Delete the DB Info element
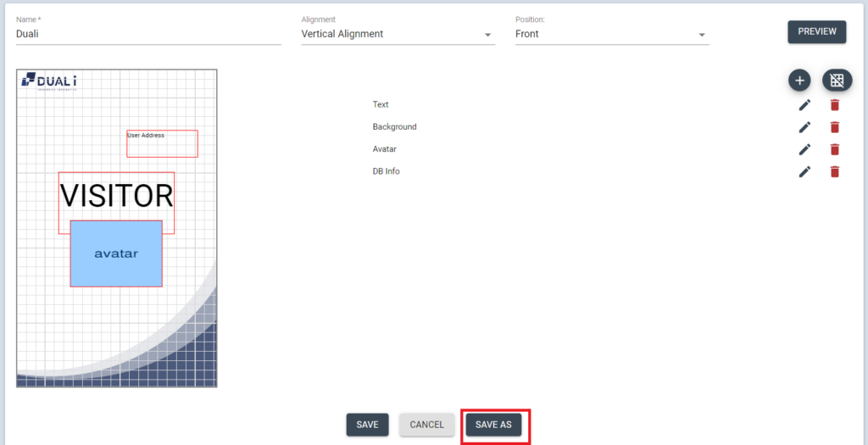 (x=835, y=171)
